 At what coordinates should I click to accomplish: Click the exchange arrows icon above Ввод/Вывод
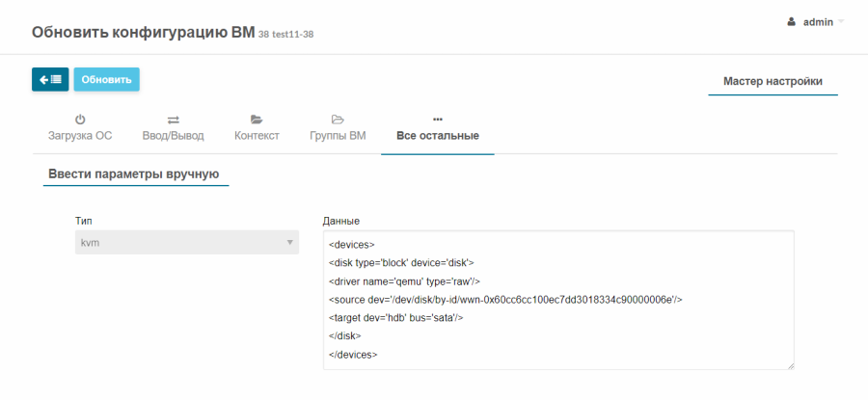(174, 120)
